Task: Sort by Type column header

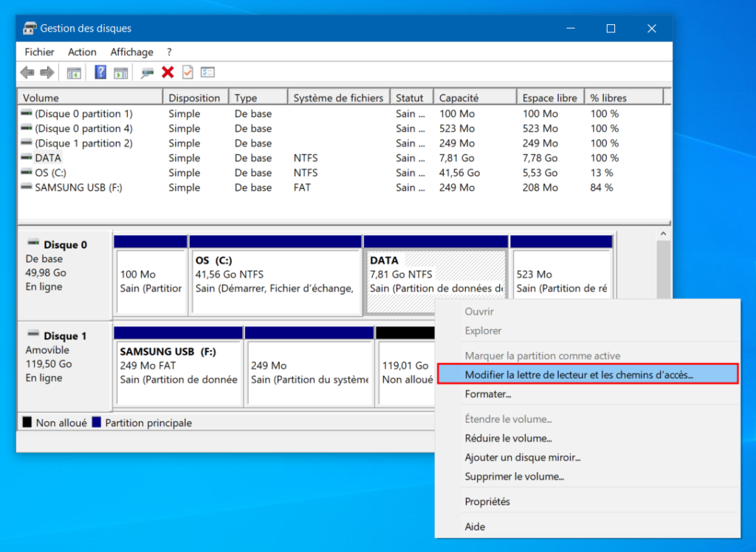Action: 258,98
